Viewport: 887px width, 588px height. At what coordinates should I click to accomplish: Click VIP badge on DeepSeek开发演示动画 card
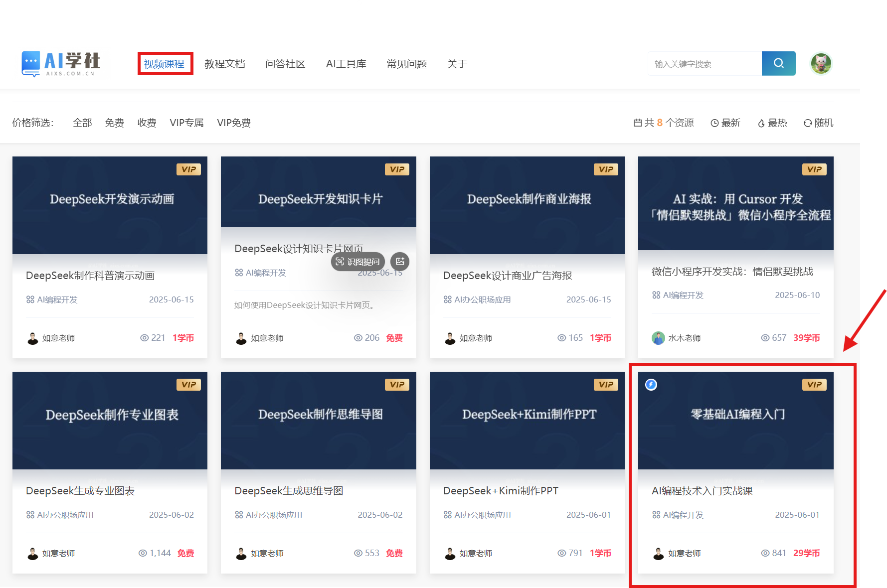click(188, 169)
